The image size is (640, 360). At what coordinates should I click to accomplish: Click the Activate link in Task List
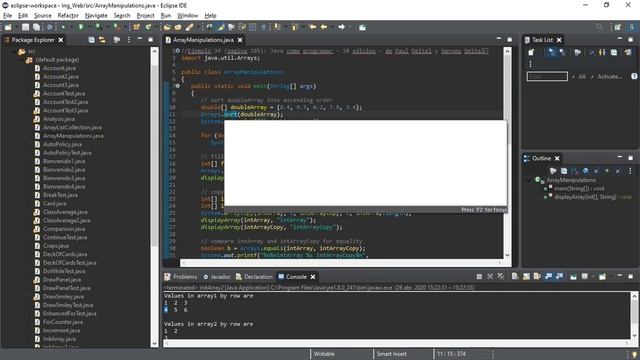[x=609, y=76]
